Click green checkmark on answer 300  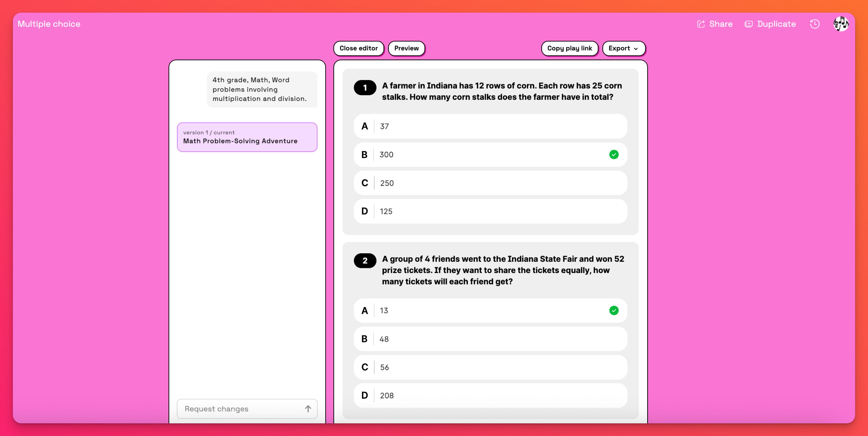pyautogui.click(x=613, y=155)
